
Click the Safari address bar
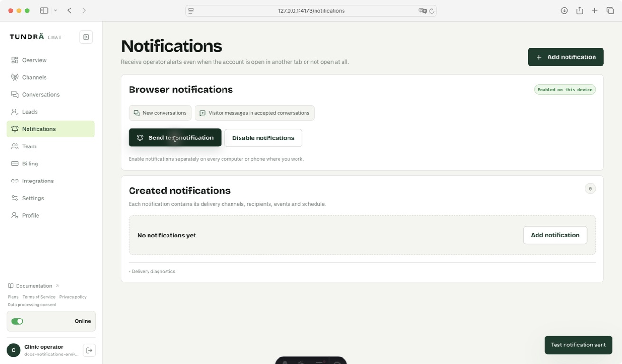tap(311, 10)
